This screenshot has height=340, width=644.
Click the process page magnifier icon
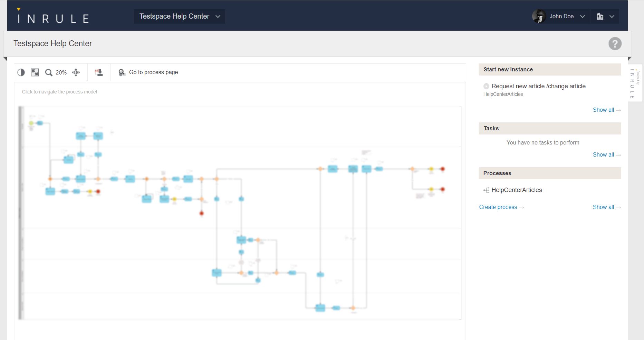(x=122, y=72)
